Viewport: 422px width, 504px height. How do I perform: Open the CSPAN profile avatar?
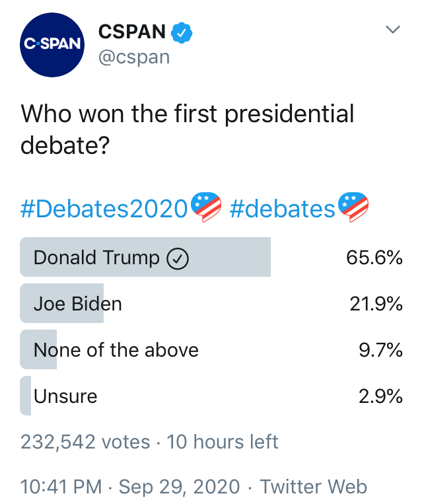52,44
